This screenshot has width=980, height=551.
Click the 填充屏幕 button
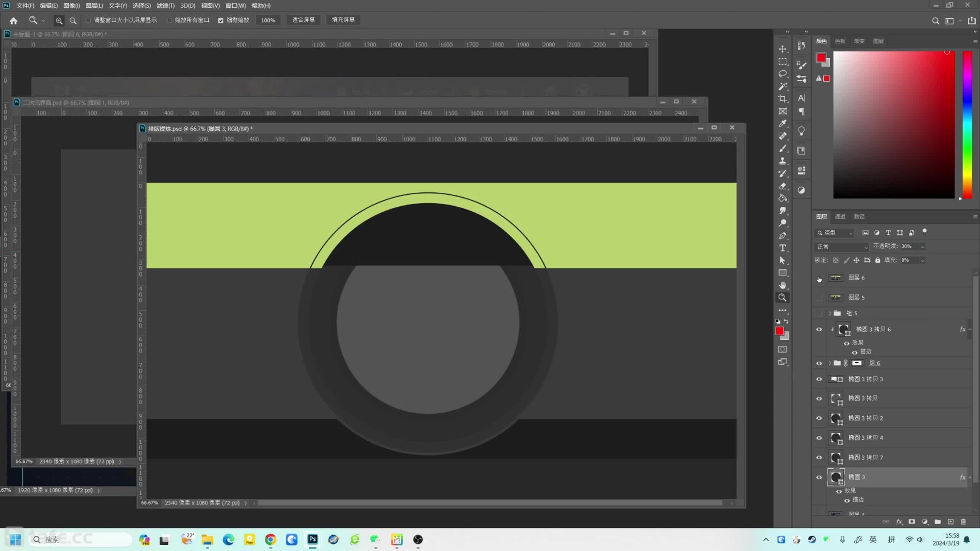click(x=343, y=20)
